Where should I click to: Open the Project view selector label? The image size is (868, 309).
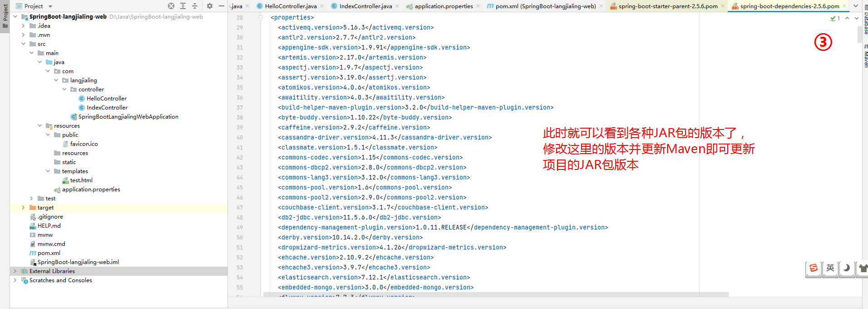click(34, 6)
